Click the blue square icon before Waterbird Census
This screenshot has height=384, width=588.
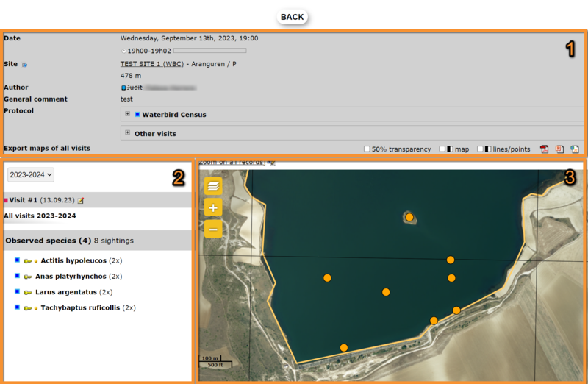coord(137,115)
